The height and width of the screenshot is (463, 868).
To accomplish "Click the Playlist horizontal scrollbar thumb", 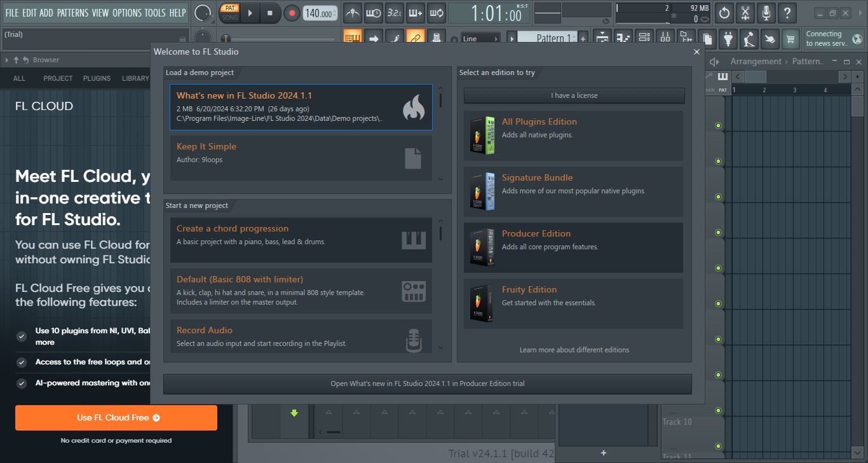I will click(755, 76).
